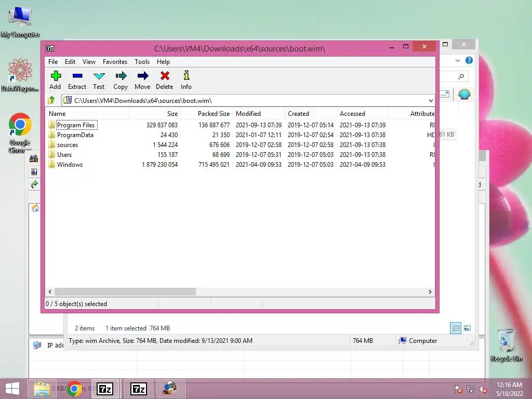Click the status text 0 / 5 object(s) selected
This screenshot has height=399, width=532.
click(76, 304)
